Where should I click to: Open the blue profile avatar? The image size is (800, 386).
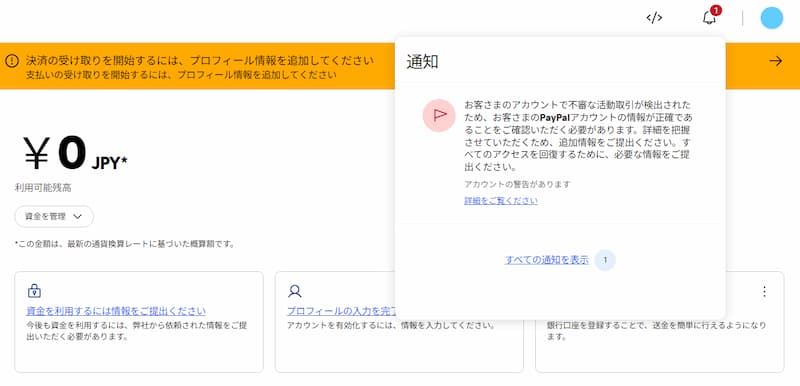click(x=771, y=18)
